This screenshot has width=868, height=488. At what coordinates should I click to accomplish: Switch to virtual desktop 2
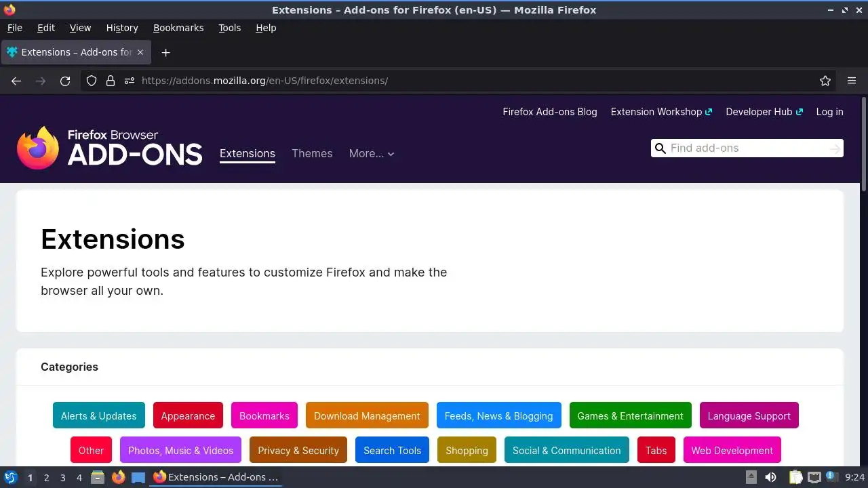coord(47,478)
